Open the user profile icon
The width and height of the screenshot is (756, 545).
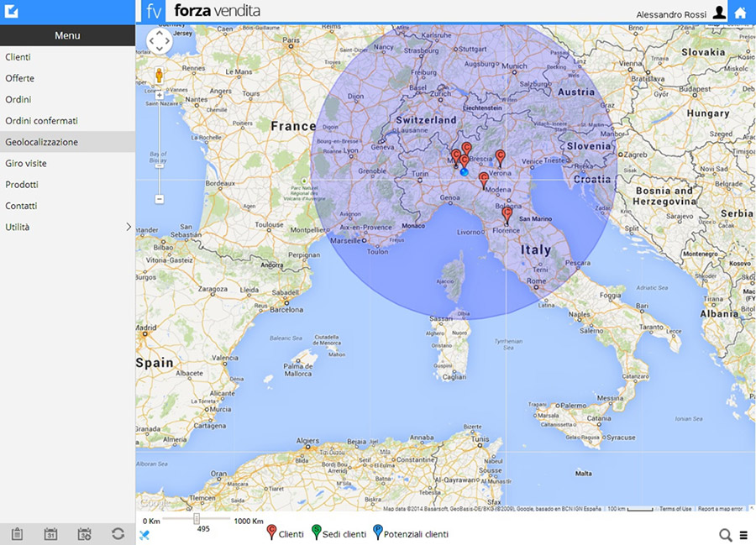[719, 12]
